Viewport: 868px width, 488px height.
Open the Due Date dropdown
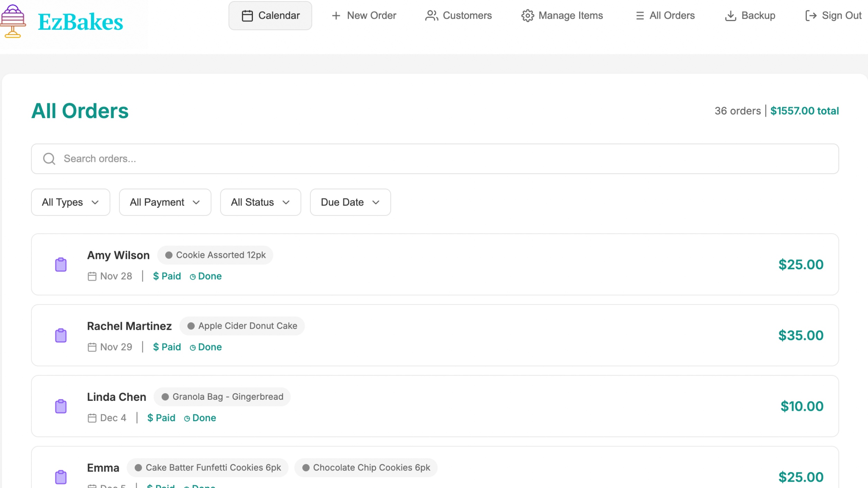[350, 202]
